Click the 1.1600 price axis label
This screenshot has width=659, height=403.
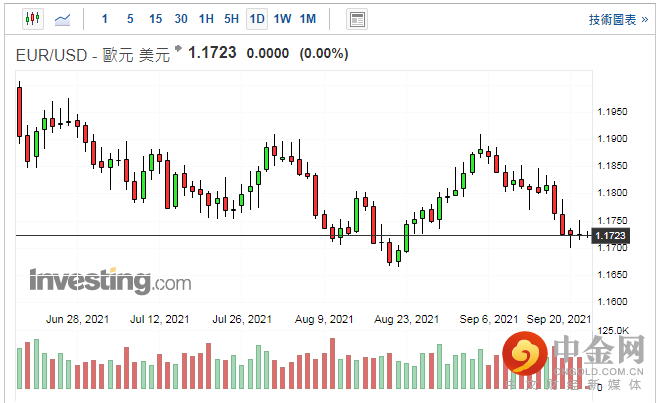coord(612,301)
